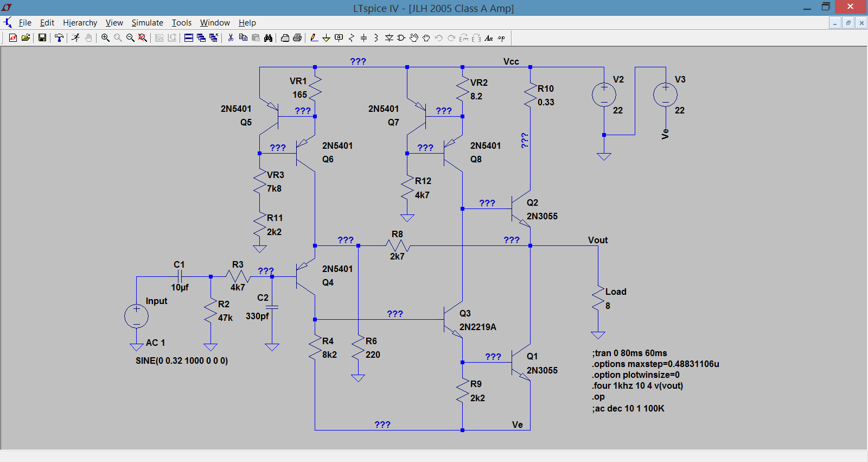This screenshot has height=462, width=868.
Task: Zoom to fit with crossed magnifier icon
Action: [x=143, y=38]
